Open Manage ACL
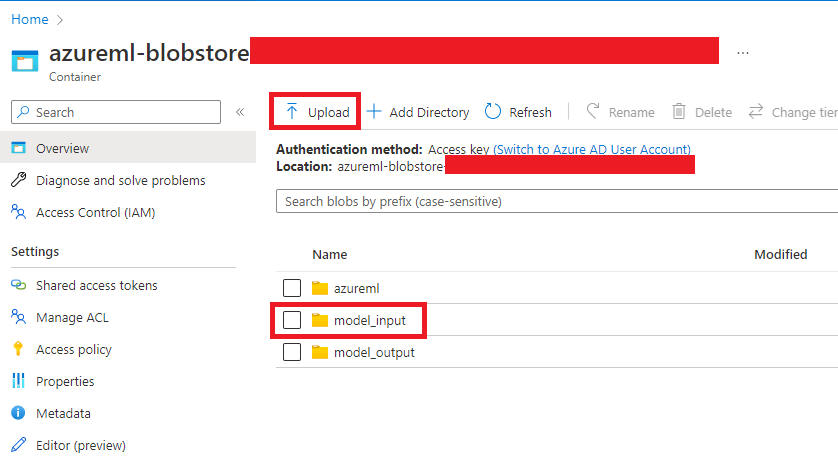838x463 pixels. pos(72,318)
